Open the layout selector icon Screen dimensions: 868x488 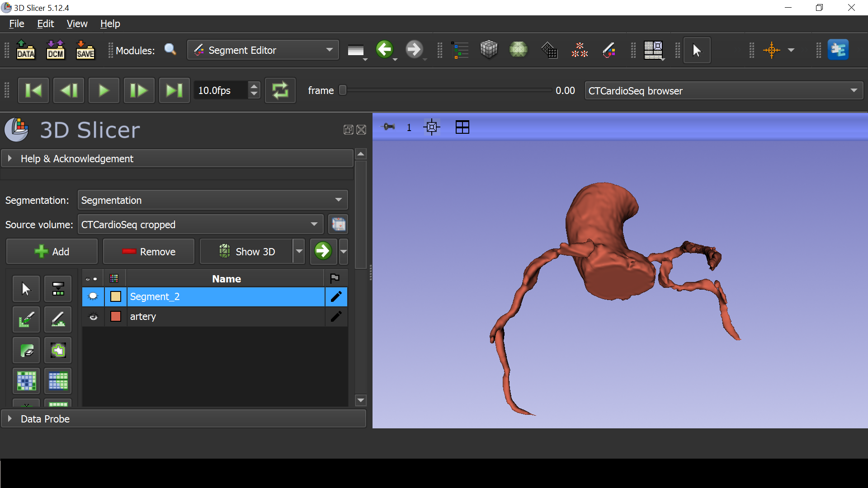[x=653, y=50]
